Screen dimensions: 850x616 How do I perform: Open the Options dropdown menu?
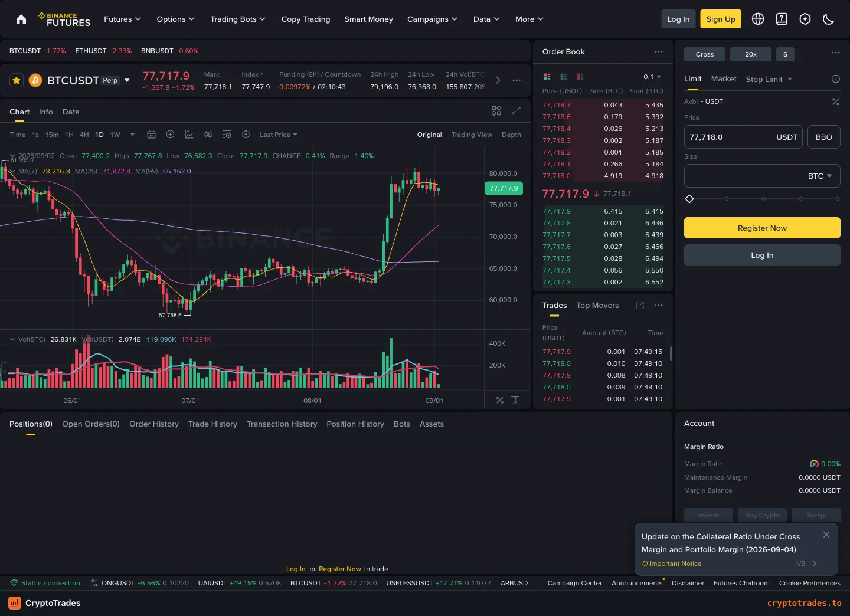click(175, 19)
